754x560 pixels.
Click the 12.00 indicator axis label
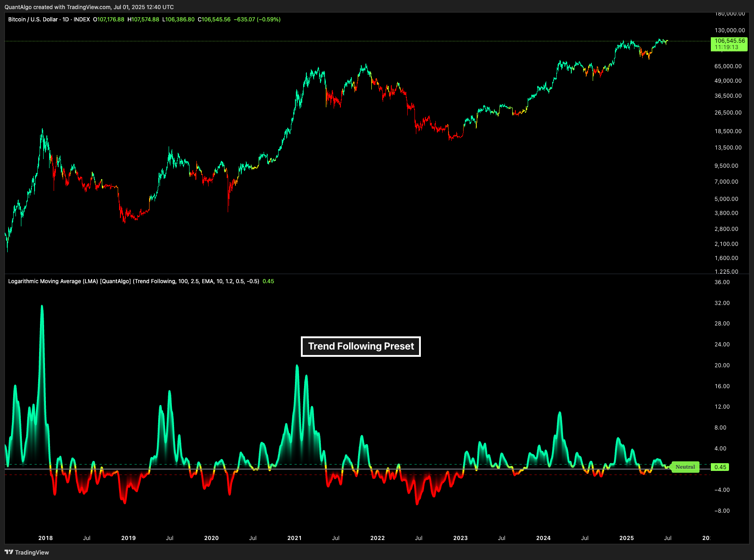pyautogui.click(x=722, y=407)
